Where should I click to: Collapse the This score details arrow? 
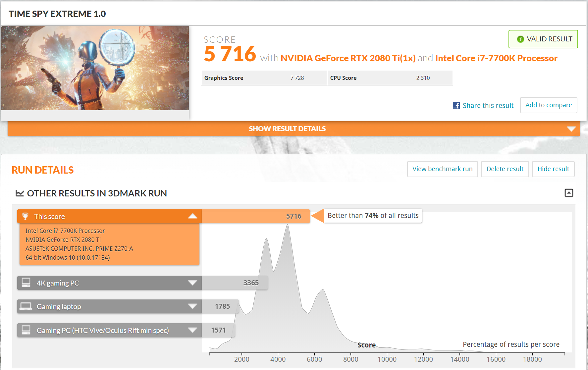tap(192, 216)
